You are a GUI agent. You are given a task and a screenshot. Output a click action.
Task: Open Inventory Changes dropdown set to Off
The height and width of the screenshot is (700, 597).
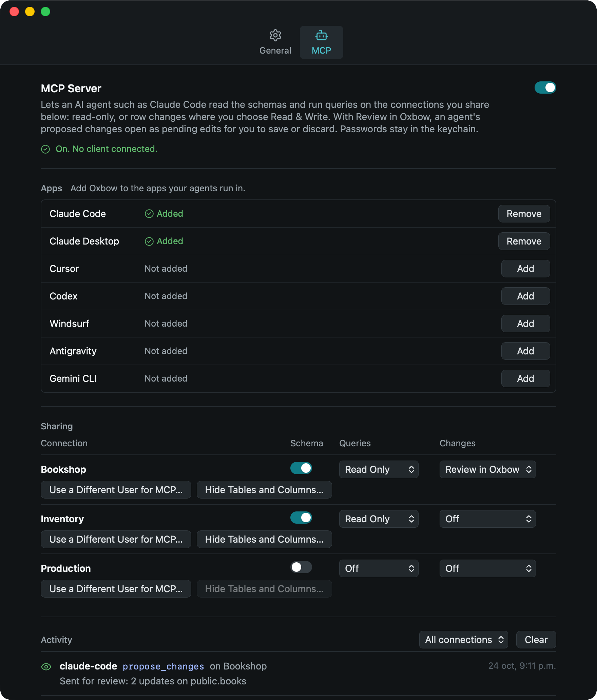488,519
